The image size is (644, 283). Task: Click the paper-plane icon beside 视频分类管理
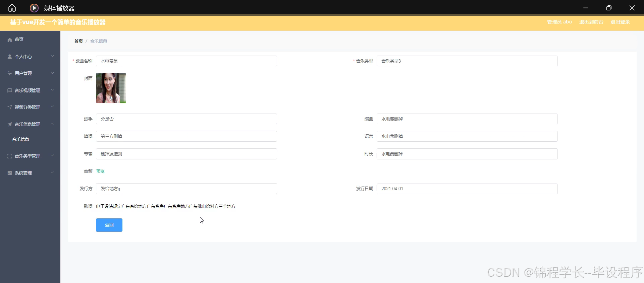pos(10,107)
